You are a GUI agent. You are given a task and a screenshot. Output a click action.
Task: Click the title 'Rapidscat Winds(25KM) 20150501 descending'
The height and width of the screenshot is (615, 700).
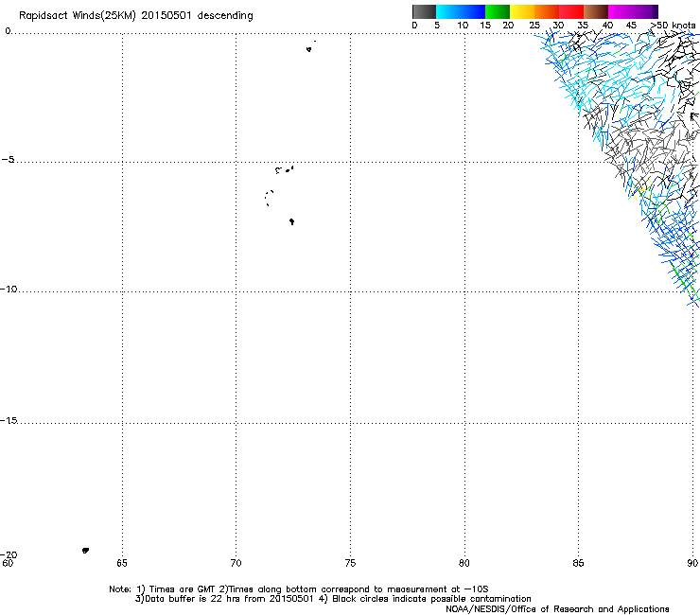[135, 16]
